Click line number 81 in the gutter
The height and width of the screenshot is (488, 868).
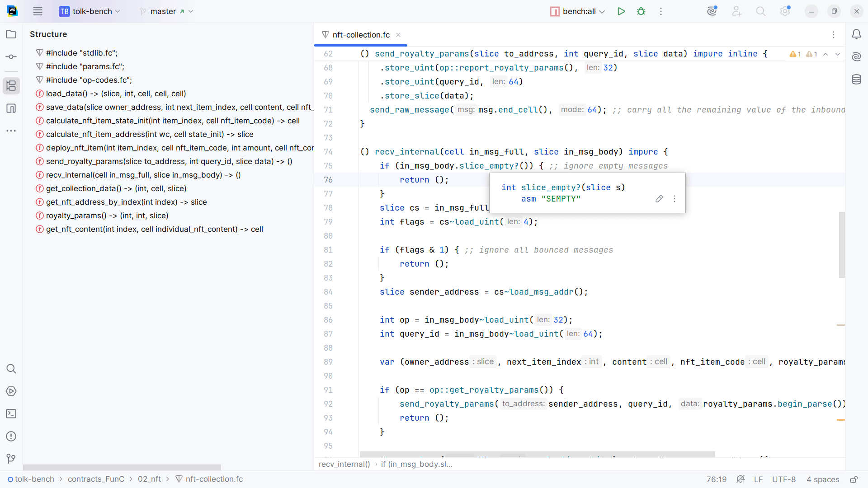pos(328,250)
